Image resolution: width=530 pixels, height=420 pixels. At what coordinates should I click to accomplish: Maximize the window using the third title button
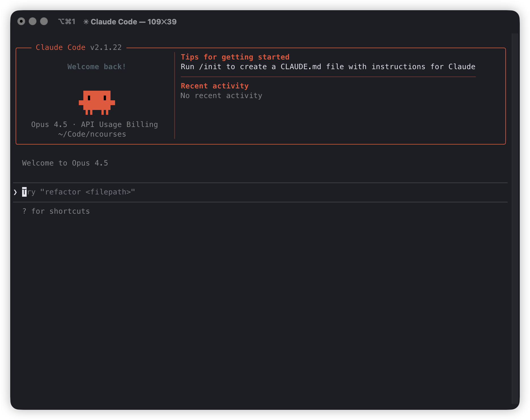click(x=44, y=22)
